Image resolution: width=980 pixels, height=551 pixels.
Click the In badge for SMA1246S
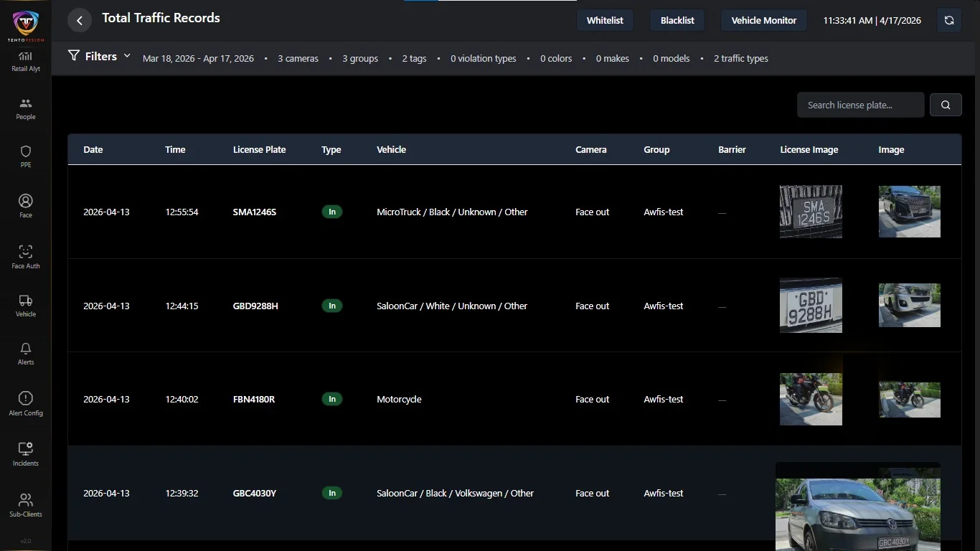point(332,212)
